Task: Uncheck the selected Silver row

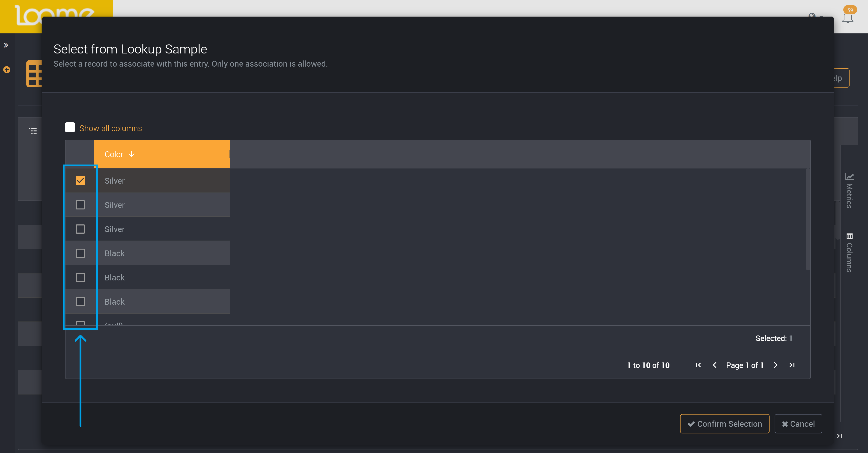Action: click(80, 180)
